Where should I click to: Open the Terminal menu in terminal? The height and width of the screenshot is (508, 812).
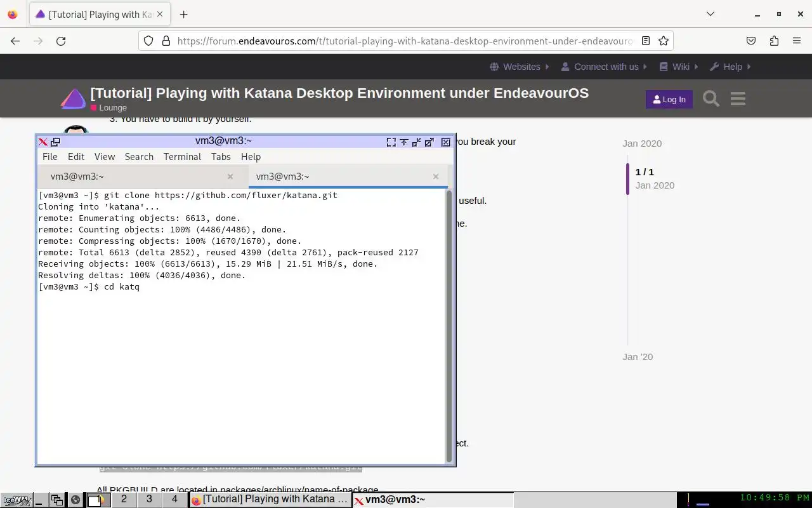point(182,157)
